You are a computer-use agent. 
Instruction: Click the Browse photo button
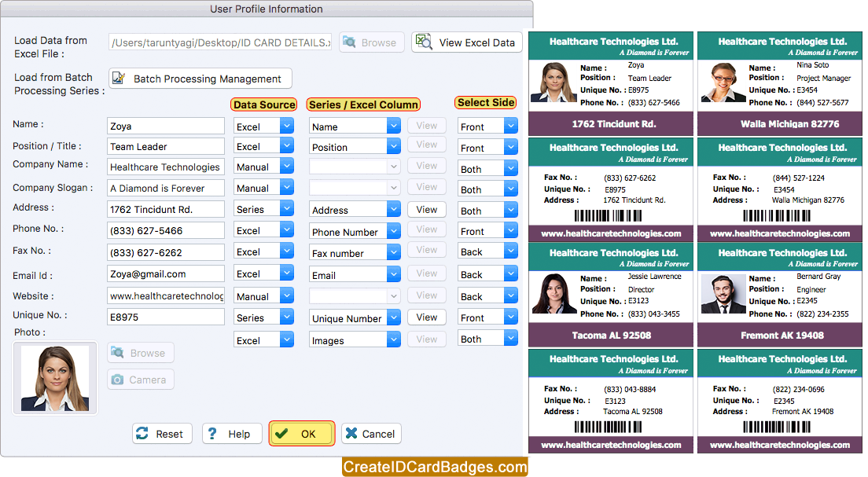tap(141, 353)
